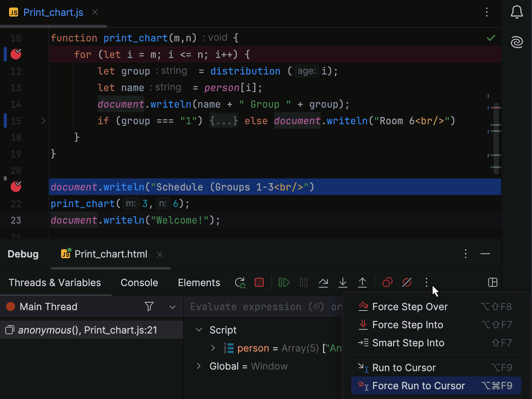Expand the person array variable
The width and height of the screenshot is (532, 399).
tap(213, 348)
